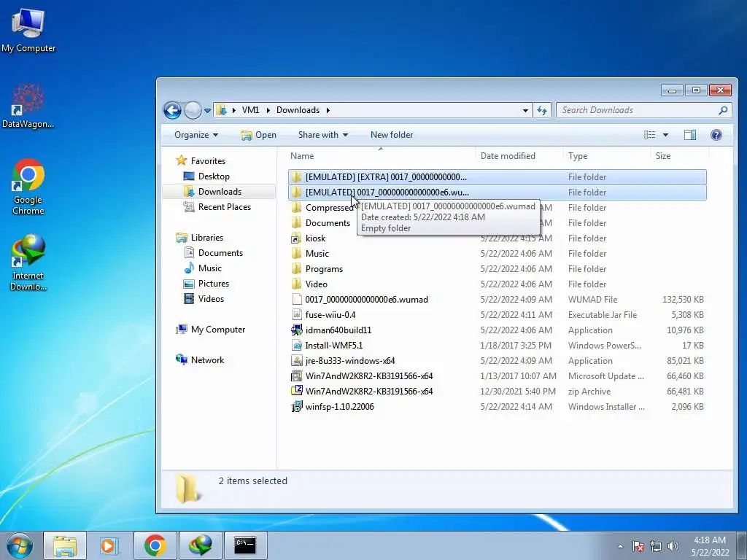Change view with the view icon

[x=649, y=135]
